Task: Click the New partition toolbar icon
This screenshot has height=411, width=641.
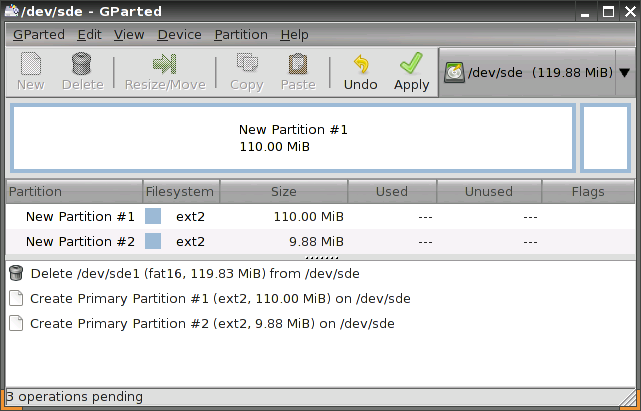Action: [31, 66]
